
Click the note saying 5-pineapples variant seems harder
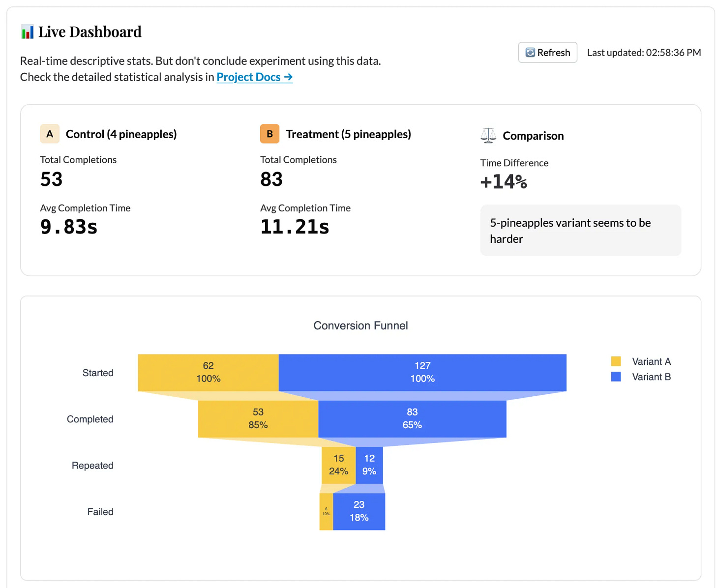[580, 230]
